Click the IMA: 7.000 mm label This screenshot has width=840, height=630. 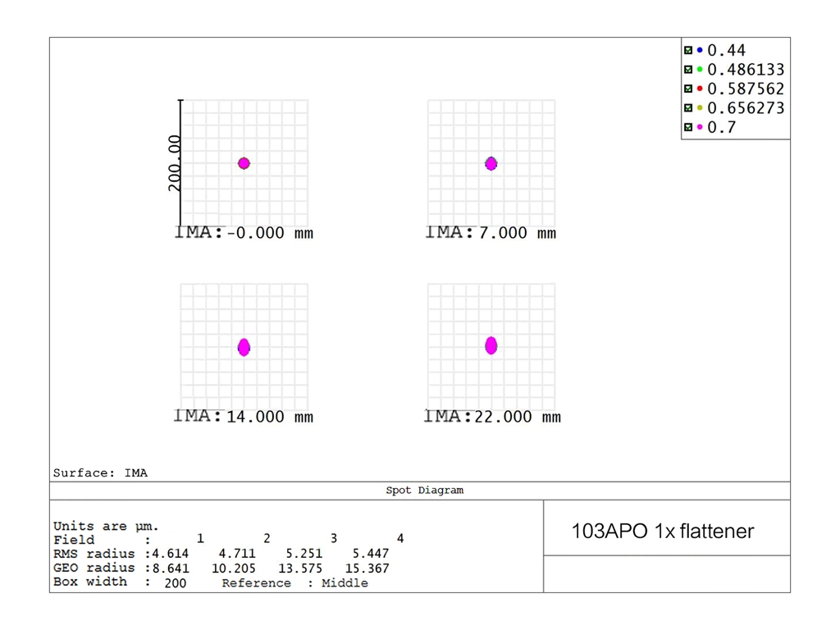pos(491,233)
